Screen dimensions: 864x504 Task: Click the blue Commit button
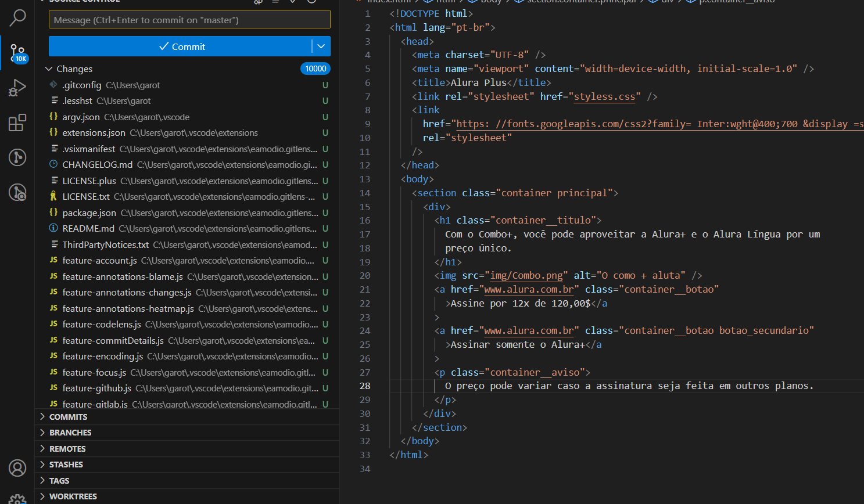tap(181, 46)
